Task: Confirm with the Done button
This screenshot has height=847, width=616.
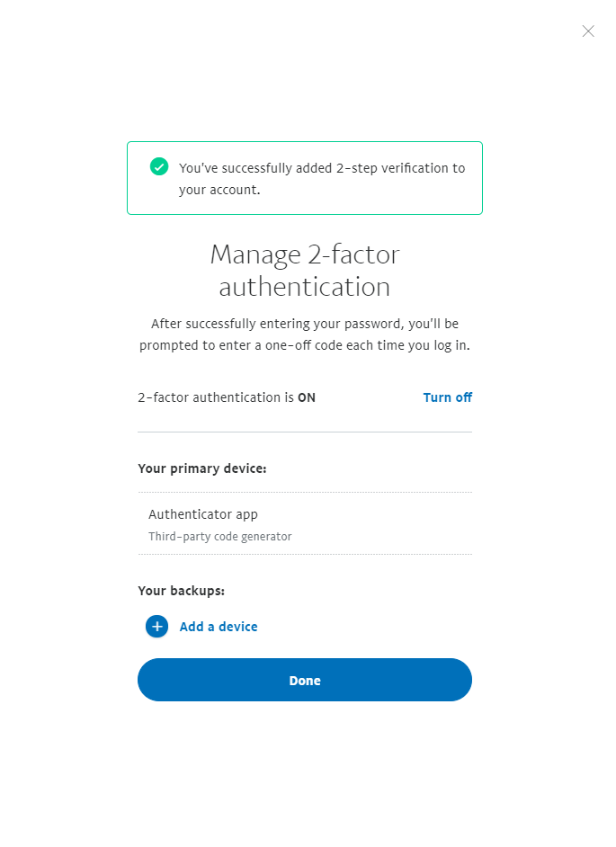Action: point(305,680)
